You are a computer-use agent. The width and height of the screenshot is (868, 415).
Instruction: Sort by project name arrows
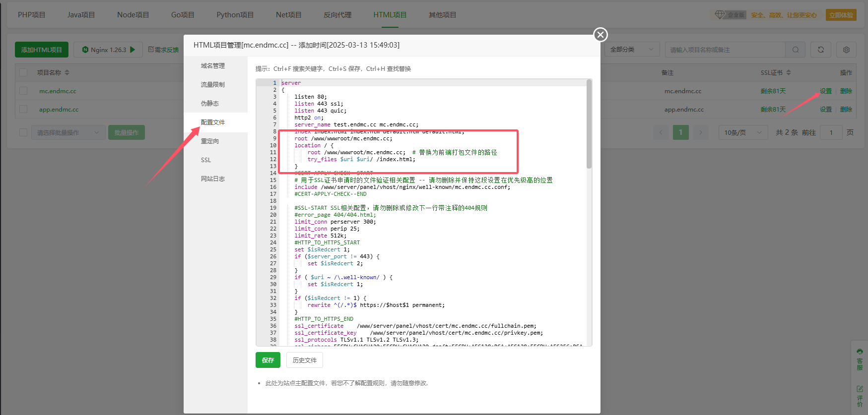tap(67, 72)
